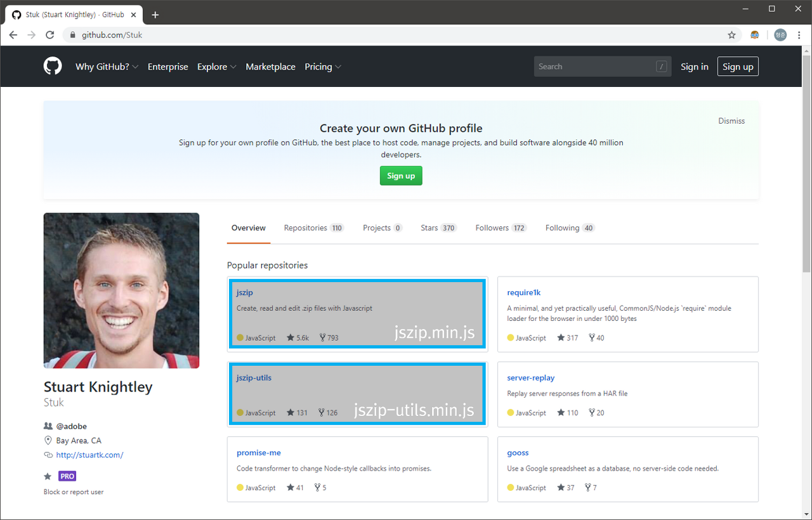The image size is (812, 520).
Task: Open the promise-me repository link
Action: coord(259,453)
